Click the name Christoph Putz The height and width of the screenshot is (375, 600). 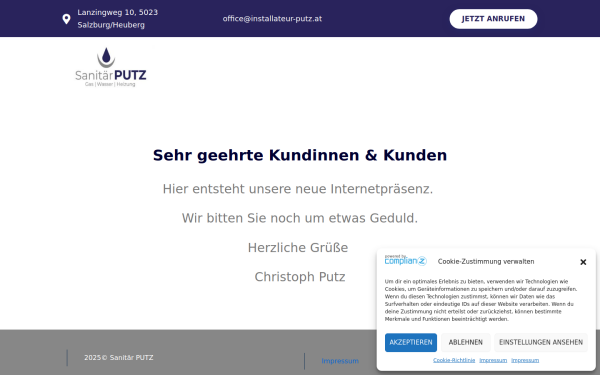(x=300, y=277)
